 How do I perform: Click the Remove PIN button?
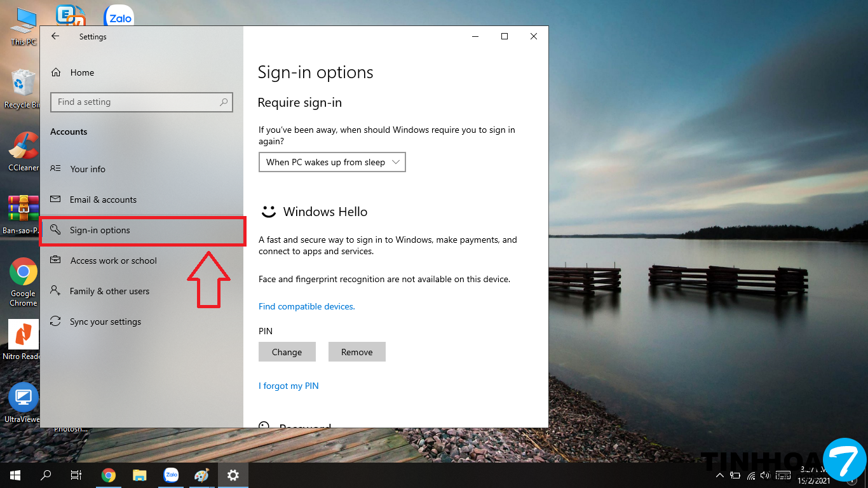click(356, 352)
